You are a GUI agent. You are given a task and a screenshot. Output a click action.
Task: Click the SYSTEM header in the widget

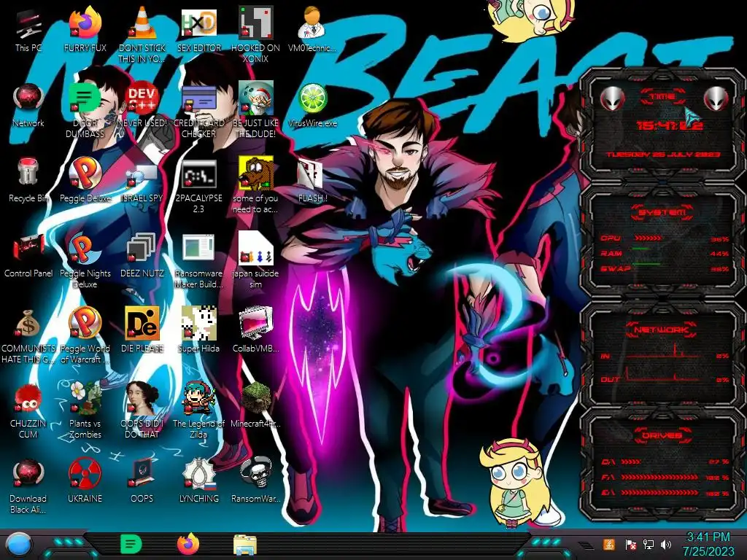pos(662,212)
